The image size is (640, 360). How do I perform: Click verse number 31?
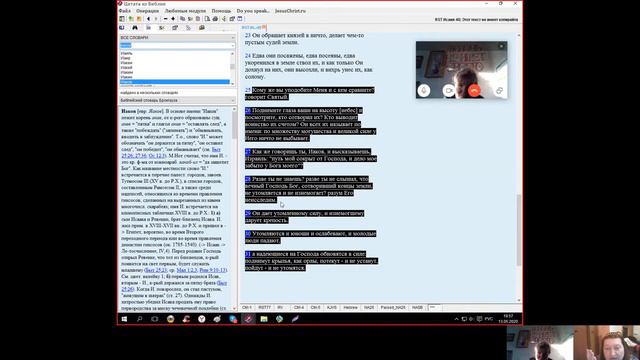pos(248,254)
